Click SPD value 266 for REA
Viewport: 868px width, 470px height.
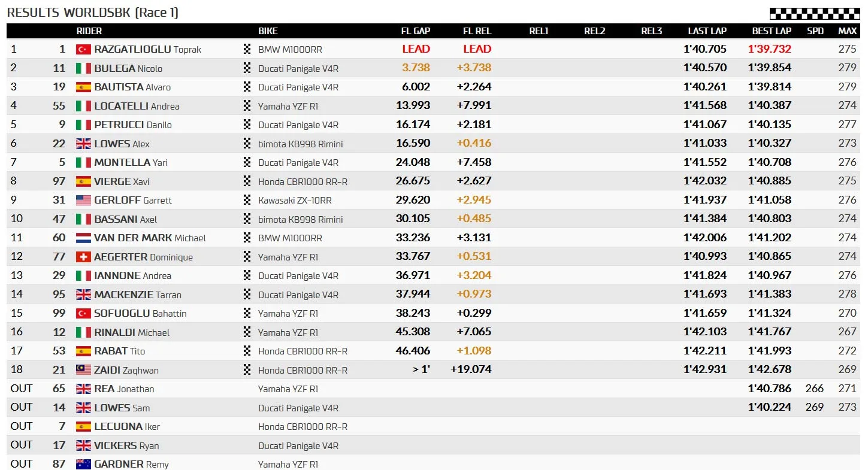point(815,389)
